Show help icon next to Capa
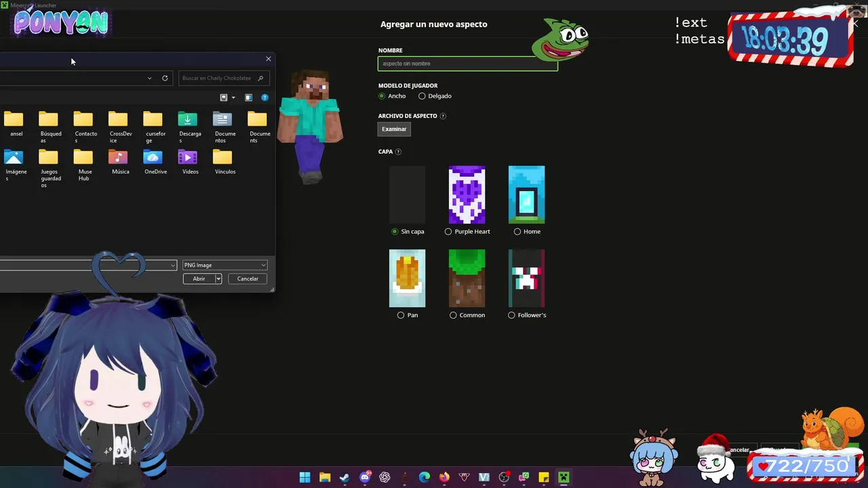868x488 pixels. (x=398, y=152)
